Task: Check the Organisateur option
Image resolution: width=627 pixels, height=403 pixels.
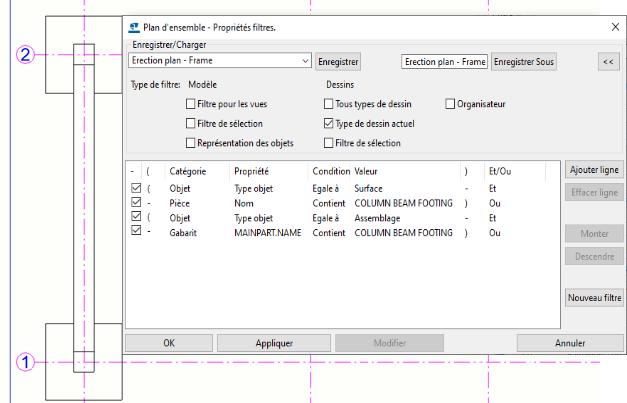Action: click(x=450, y=103)
